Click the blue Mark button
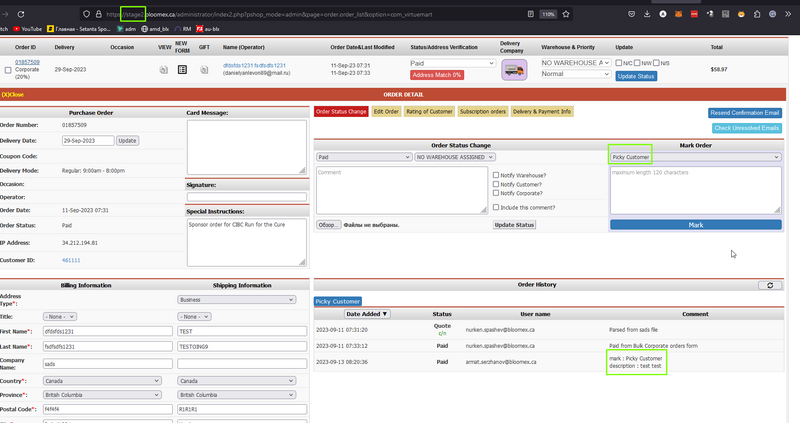The width and height of the screenshot is (800, 423). tap(695, 225)
